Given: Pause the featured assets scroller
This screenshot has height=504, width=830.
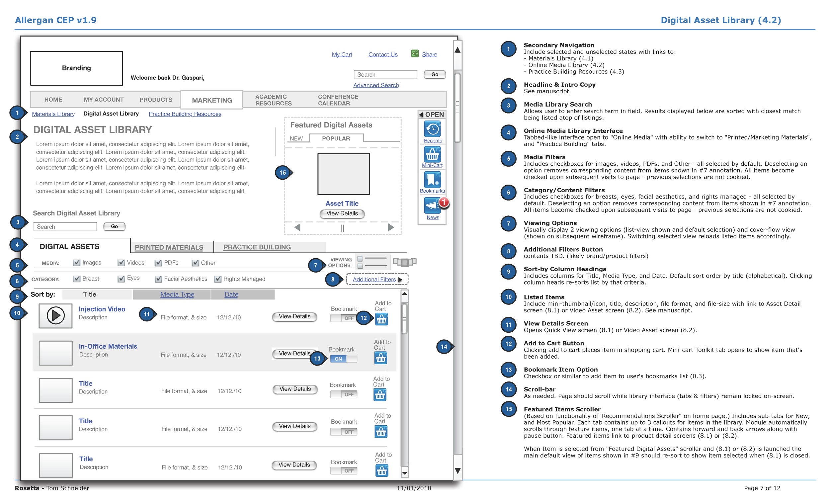Looking at the screenshot, I should click(x=342, y=228).
